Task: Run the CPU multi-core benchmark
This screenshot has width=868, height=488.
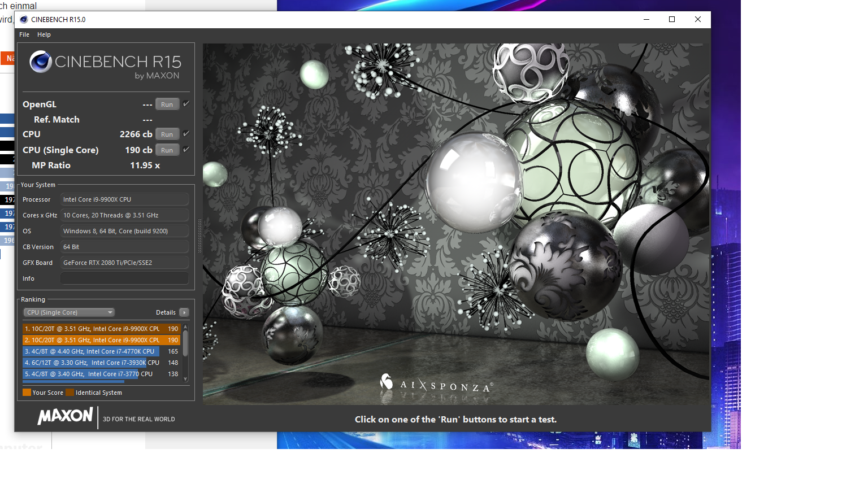Action: point(167,134)
